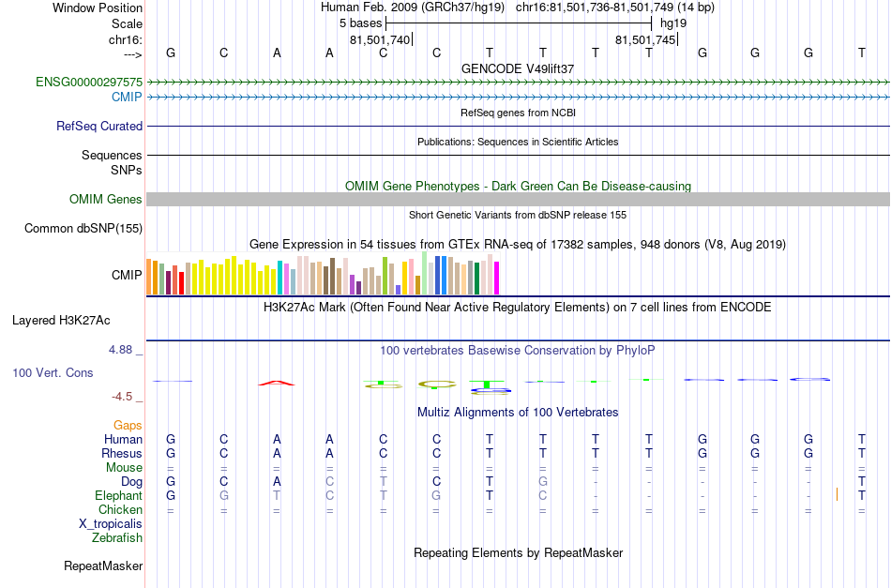Click the orange insertion marker in Elephant row
This screenshot has width=891, height=588.
[x=837, y=494]
